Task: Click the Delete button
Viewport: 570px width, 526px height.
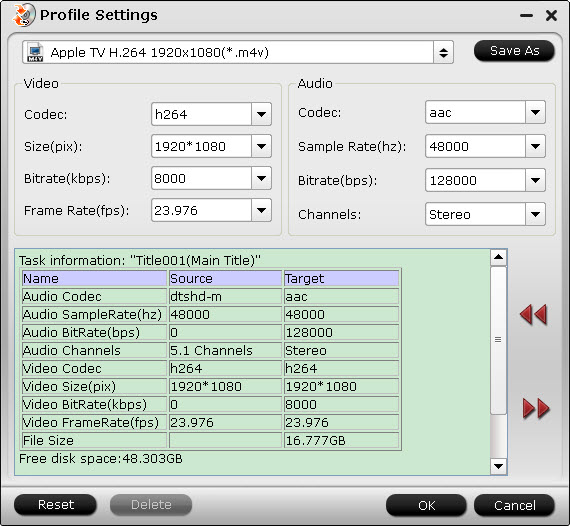Action: [x=151, y=505]
